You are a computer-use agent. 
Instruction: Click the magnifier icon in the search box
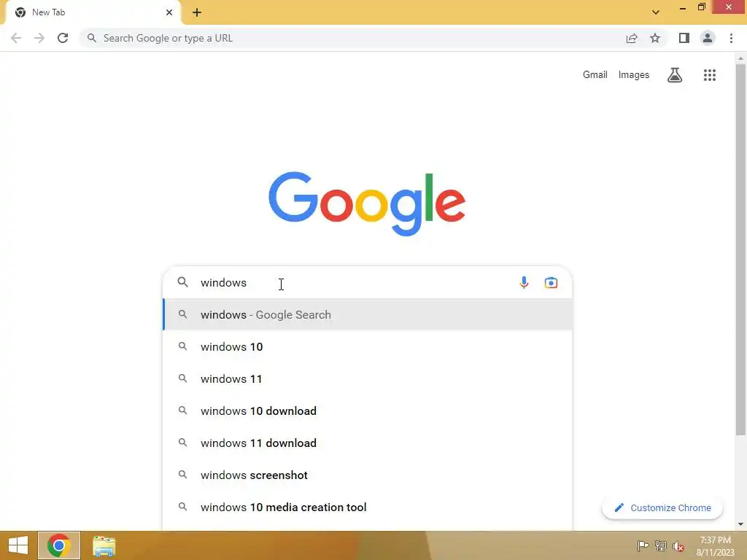click(x=183, y=282)
